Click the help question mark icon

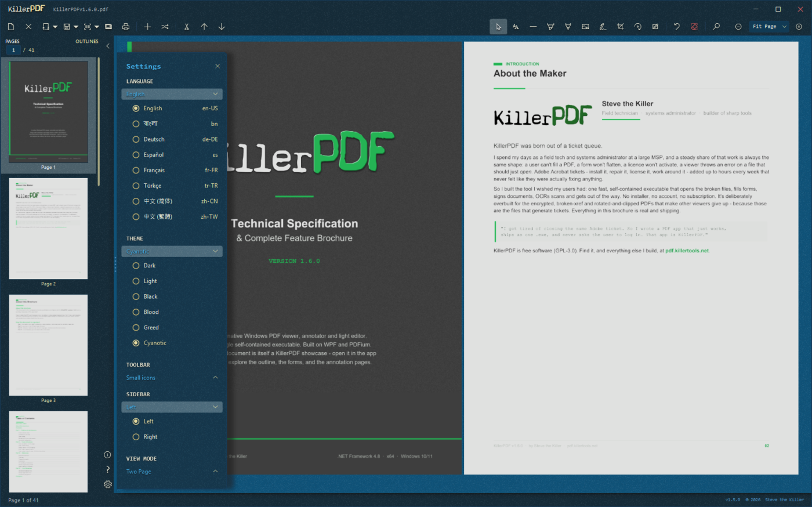107,469
